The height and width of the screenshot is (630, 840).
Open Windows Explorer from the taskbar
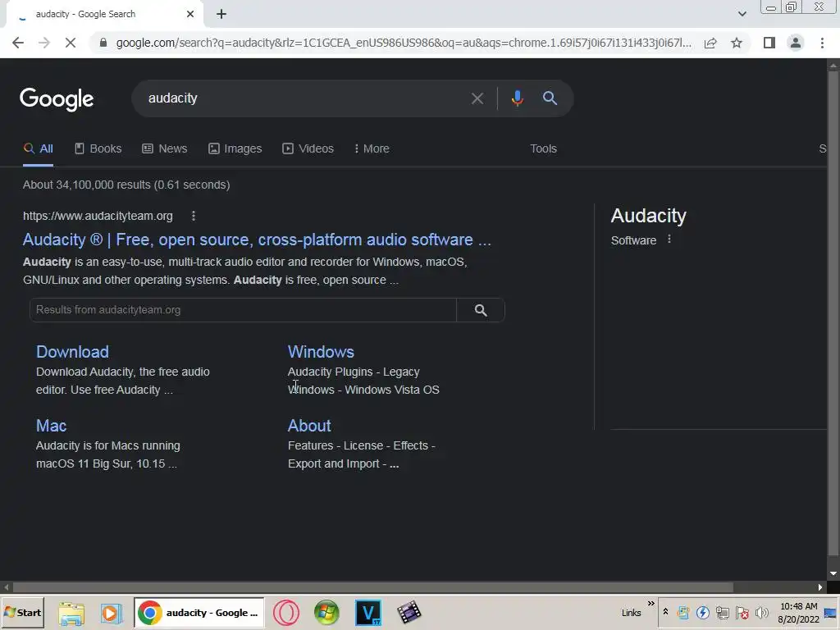point(71,613)
